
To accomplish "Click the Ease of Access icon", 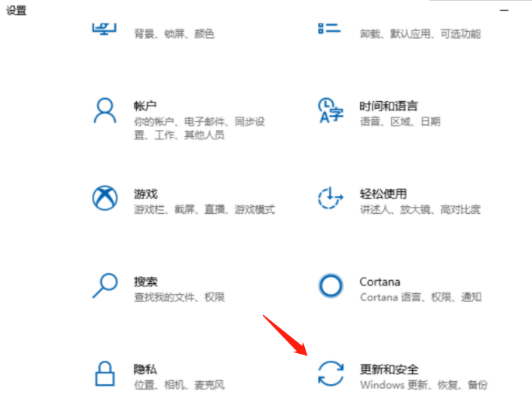I will tap(331, 198).
